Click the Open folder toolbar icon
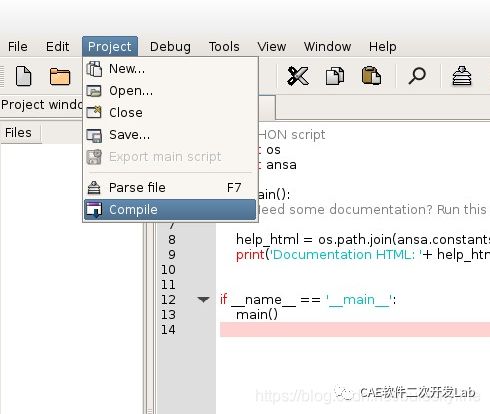This screenshot has height=414, width=490. [x=60, y=76]
